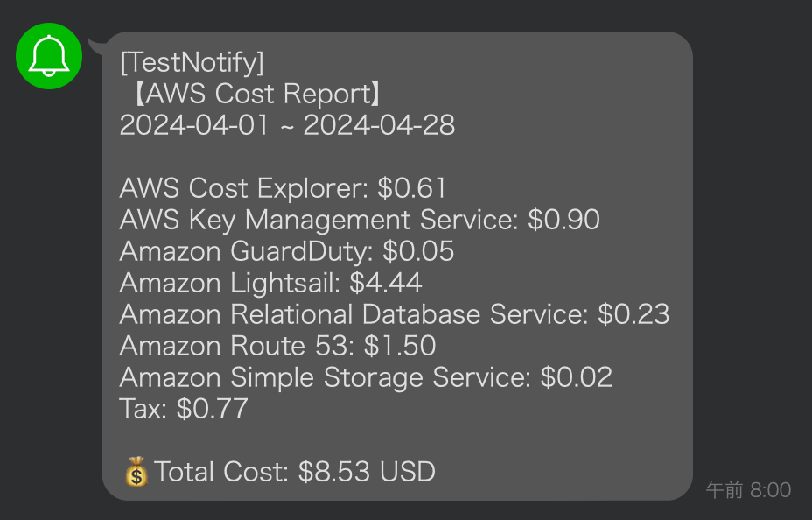Viewport: 812px width, 520px height.
Task: Click the Amazon Lightsail $4.44 line
Action: click(271, 284)
